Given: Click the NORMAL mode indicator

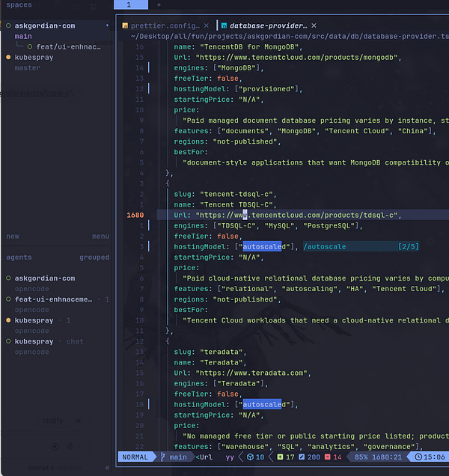Looking at the screenshot, I should point(135,457).
